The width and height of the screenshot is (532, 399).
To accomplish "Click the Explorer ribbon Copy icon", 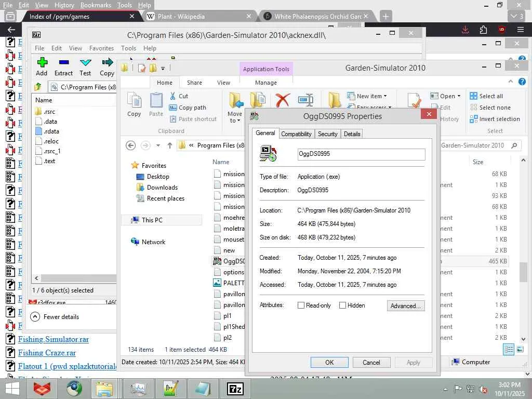I will [x=134, y=100].
